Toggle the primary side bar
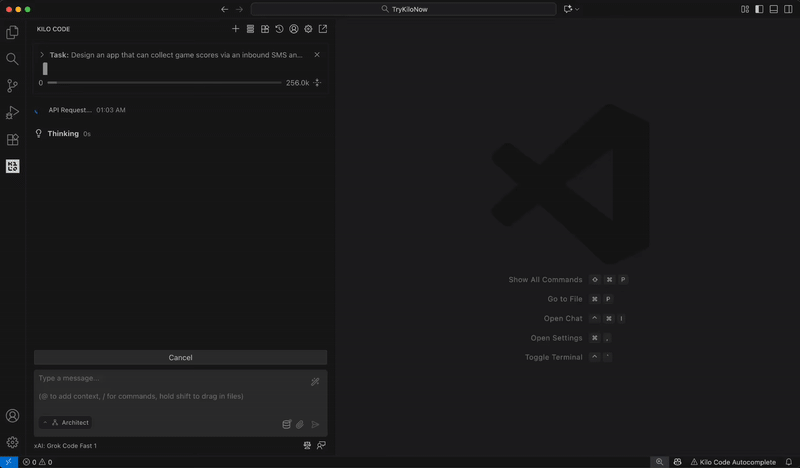The width and height of the screenshot is (800, 468). click(x=759, y=9)
